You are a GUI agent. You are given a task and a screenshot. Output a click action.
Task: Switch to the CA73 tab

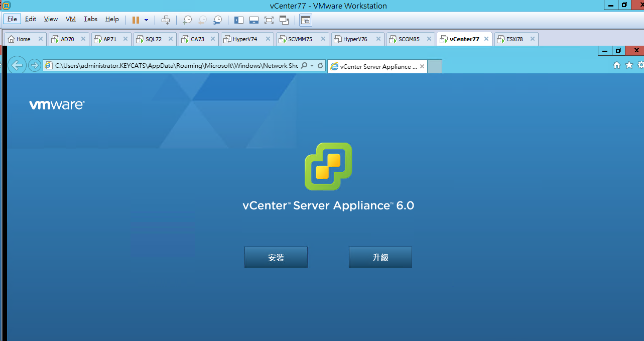pos(197,39)
